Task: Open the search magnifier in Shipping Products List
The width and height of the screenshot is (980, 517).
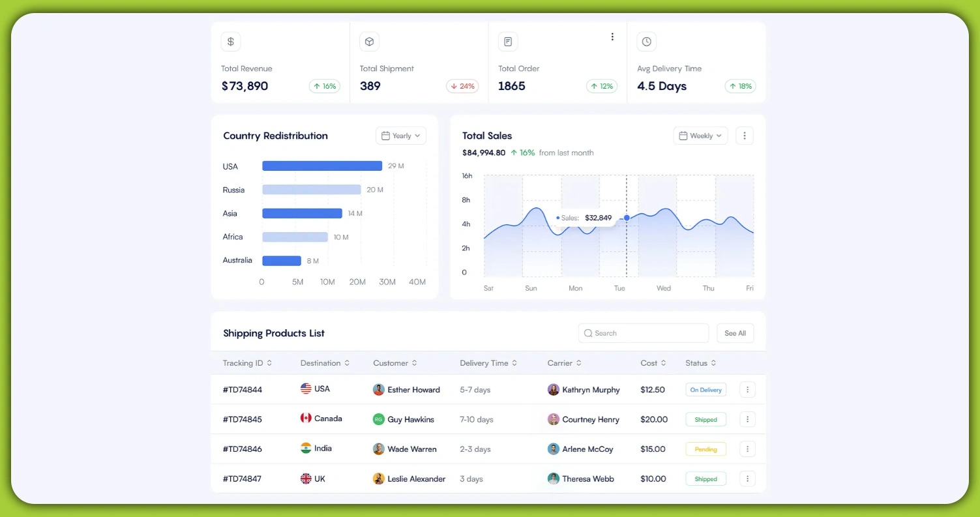Action: (589, 332)
